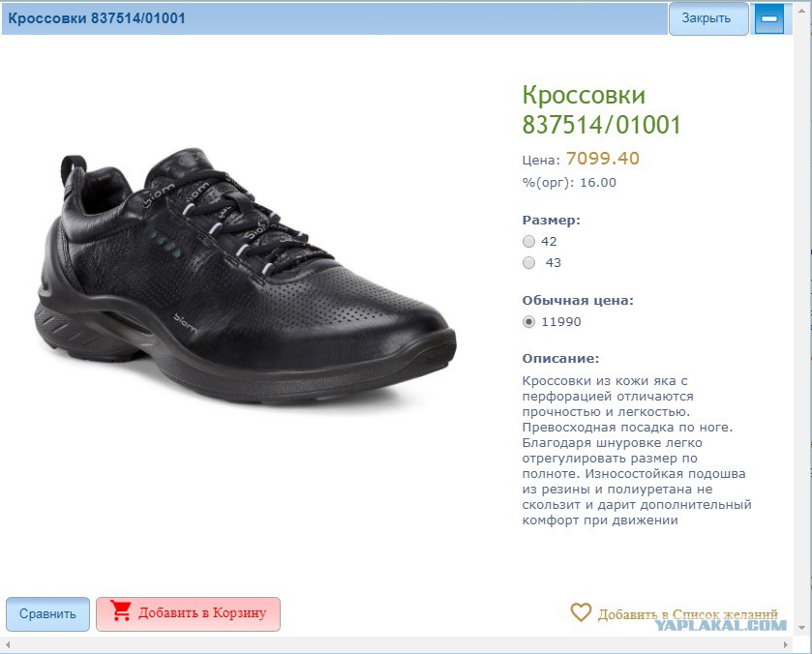
Task: Click the Описание description paragraph
Action: 637,451
